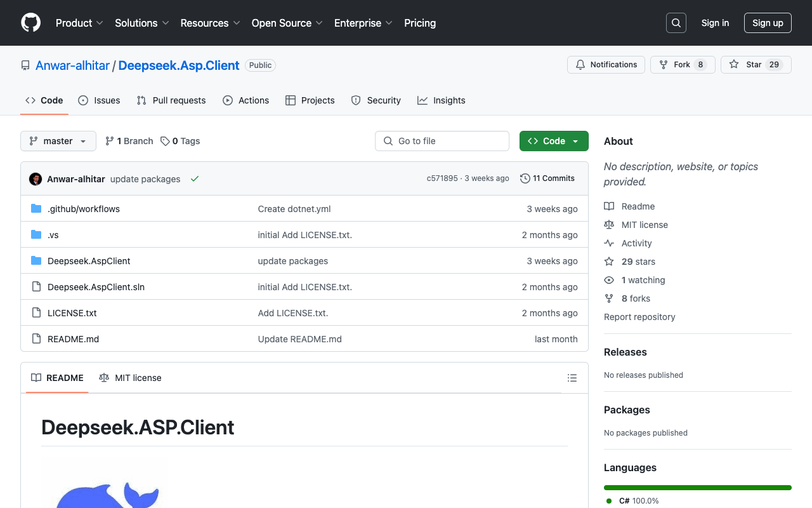Viewport: 812px width, 508px height.
Task: Open the Packages heading link
Action: 627,410
